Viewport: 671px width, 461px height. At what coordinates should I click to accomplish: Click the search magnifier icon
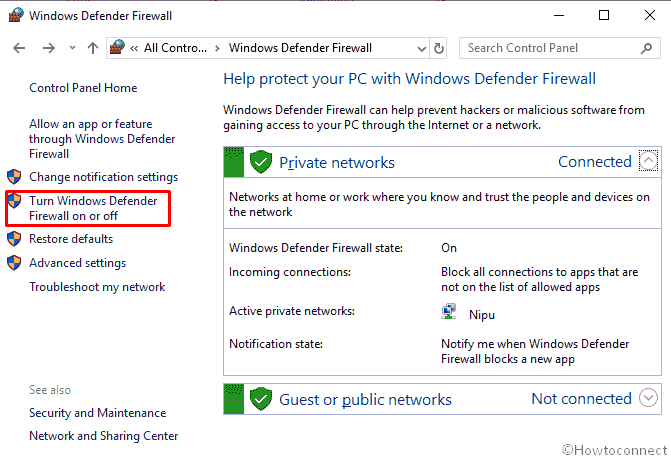click(x=646, y=48)
